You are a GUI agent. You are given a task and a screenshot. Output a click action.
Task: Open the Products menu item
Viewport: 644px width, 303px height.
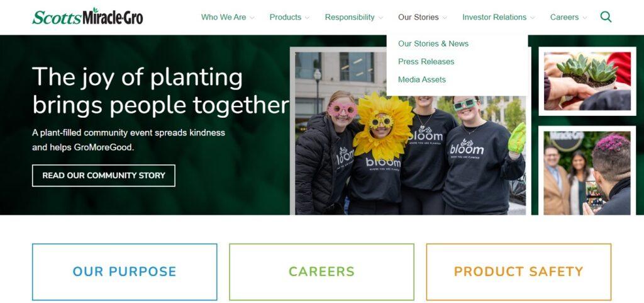[x=286, y=17]
